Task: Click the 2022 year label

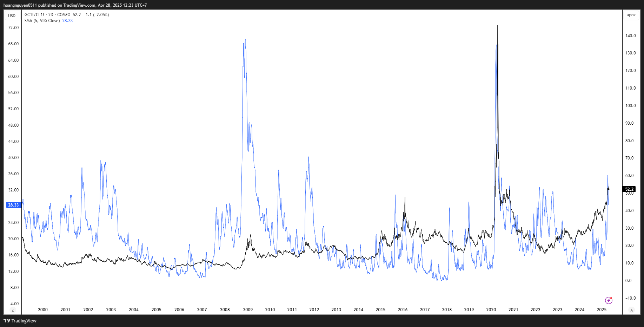Action: coord(536,310)
